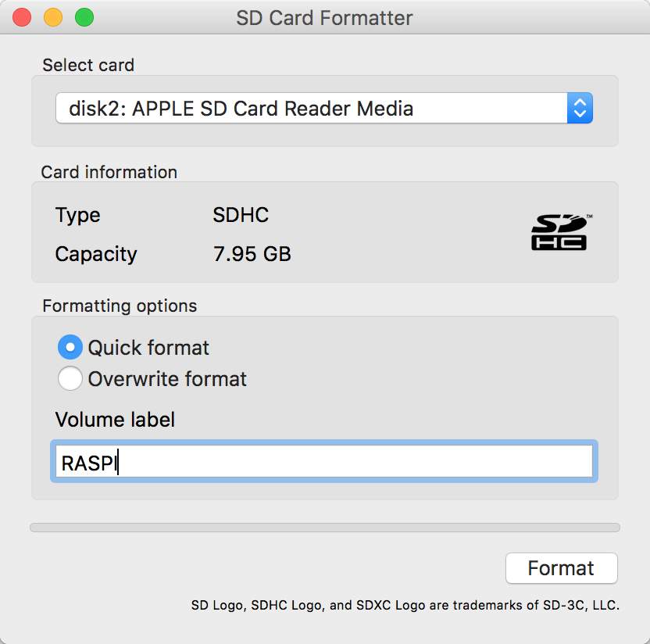Click the formatting progress bar

pos(324,528)
